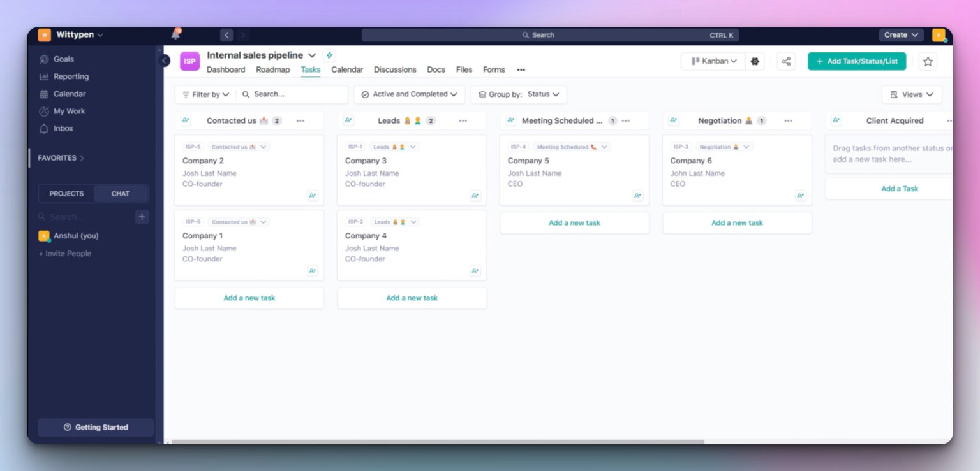Switch to the PROJECTS toggle
Viewport: 980px width, 471px height.
(x=66, y=194)
